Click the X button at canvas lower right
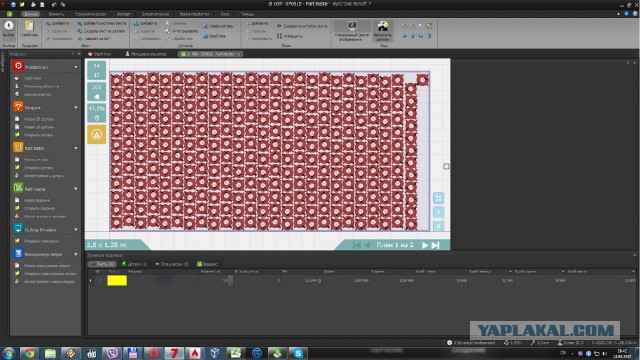The height and width of the screenshot is (360, 640). [438, 226]
